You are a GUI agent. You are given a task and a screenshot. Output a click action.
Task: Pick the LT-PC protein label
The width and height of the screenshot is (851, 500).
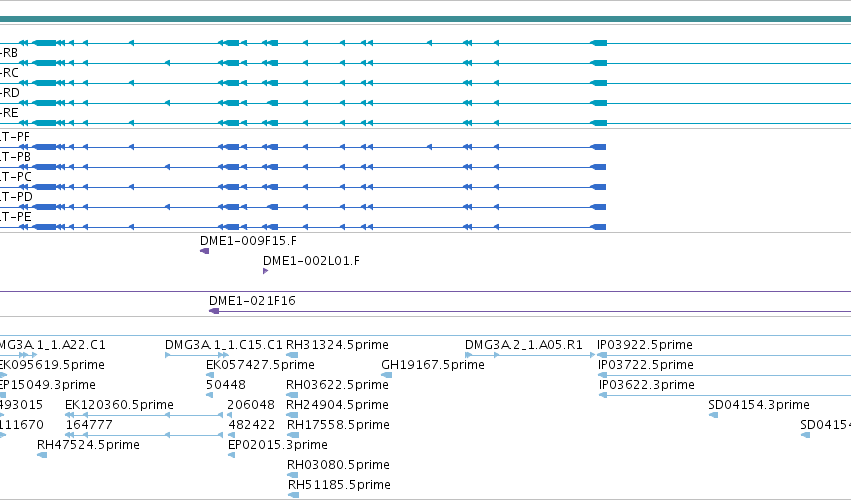pyautogui.click(x=16, y=177)
